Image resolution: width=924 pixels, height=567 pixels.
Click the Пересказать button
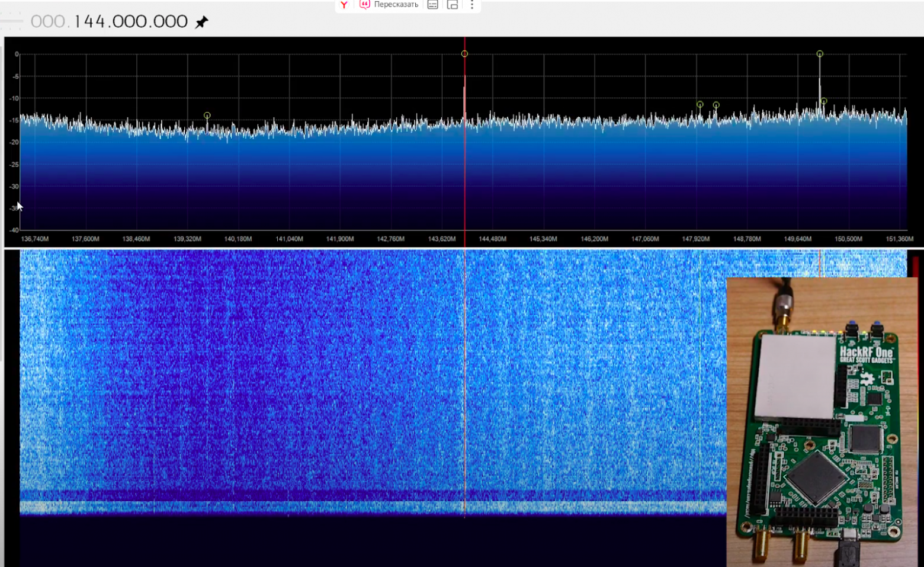[x=389, y=5]
